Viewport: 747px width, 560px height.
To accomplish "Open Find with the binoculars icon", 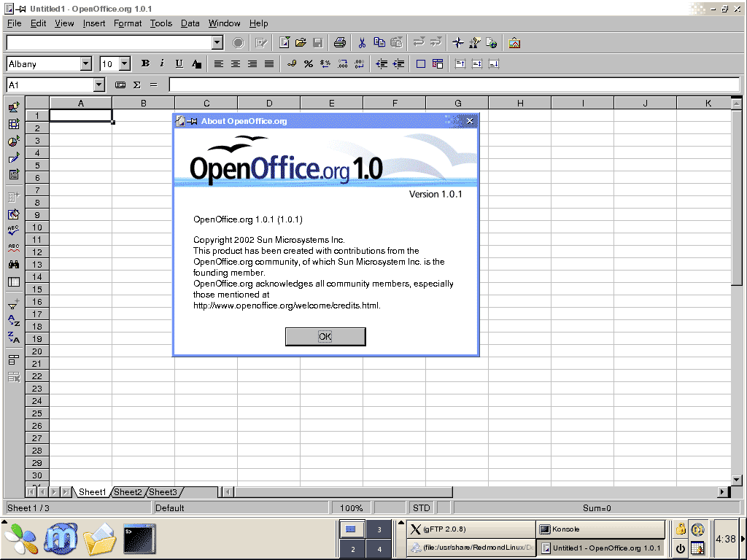I will coord(14,264).
